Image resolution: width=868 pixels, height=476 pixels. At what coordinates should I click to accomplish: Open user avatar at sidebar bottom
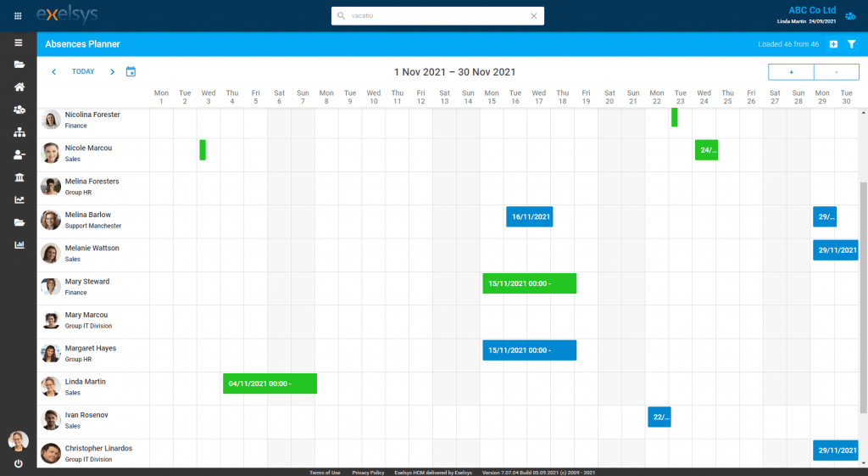point(19,441)
